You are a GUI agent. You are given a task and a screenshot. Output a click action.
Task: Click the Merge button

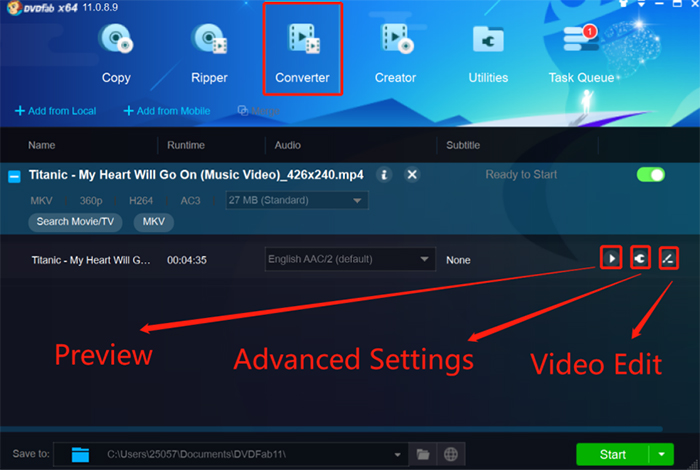pos(259,111)
